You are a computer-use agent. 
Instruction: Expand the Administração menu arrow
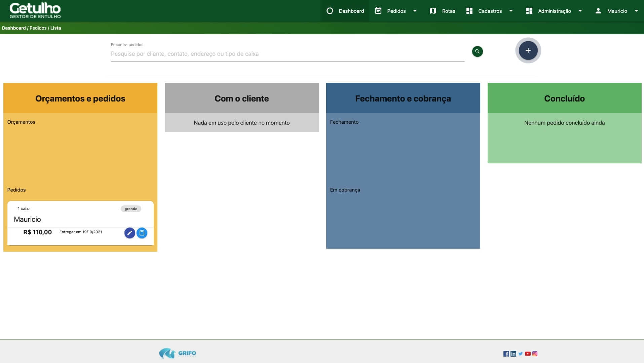click(x=580, y=11)
